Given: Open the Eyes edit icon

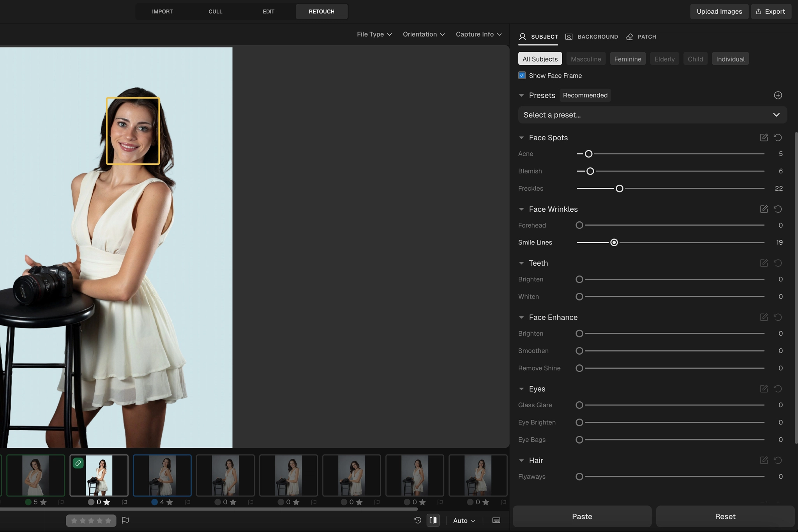Looking at the screenshot, I should pyautogui.click(x=764, y=389).
